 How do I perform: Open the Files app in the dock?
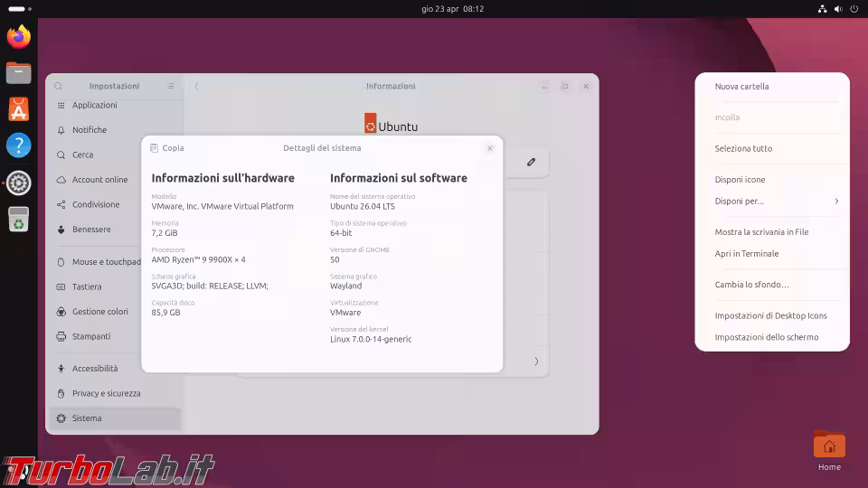coord(18,73)
